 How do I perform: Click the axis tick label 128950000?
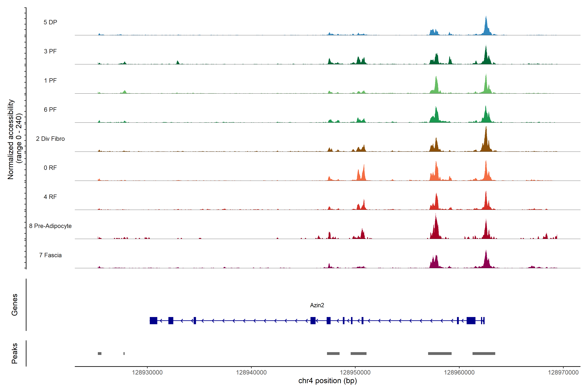pyautogui.click(x=355, y=373)
